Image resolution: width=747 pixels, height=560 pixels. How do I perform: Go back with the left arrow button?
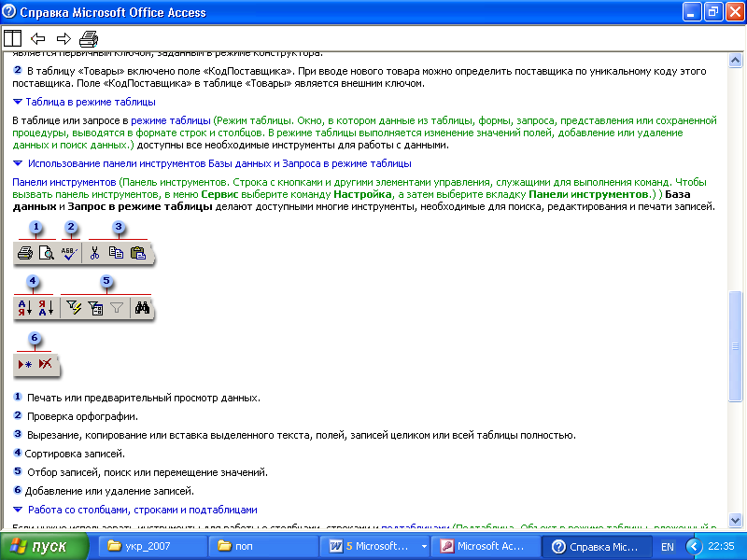pos(37,38)
